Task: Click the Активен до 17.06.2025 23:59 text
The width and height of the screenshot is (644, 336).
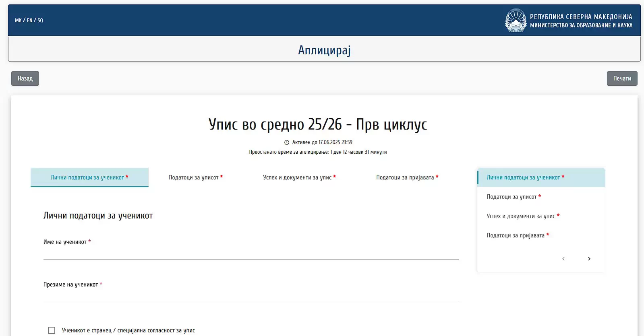Action: point(322,142)
